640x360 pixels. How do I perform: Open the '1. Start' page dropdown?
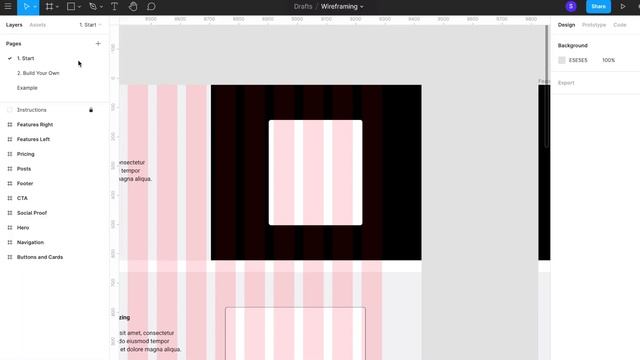90,25
